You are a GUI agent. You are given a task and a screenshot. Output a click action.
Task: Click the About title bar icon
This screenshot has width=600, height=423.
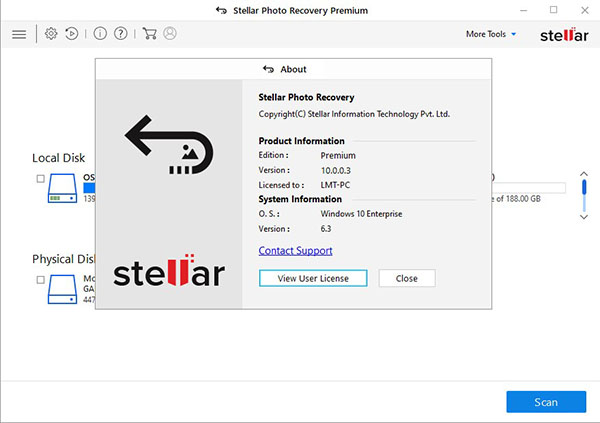click(x=268, y=69)
